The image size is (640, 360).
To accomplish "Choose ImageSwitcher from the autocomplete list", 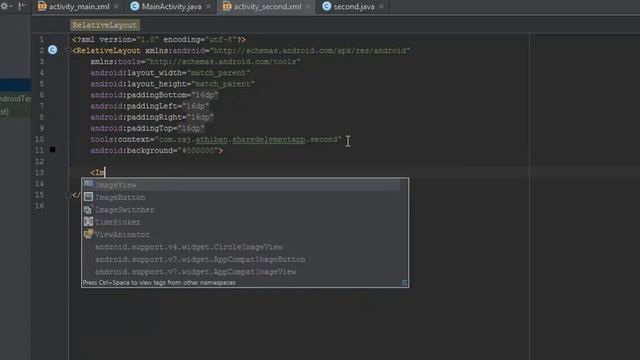I will [x=242, y=210].
